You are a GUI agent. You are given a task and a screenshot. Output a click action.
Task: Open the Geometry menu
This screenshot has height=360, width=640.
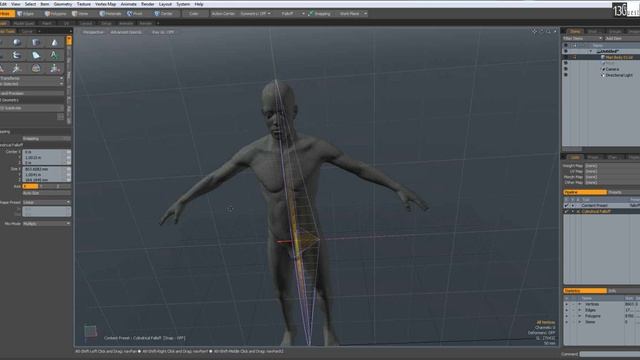coord(62,4)
